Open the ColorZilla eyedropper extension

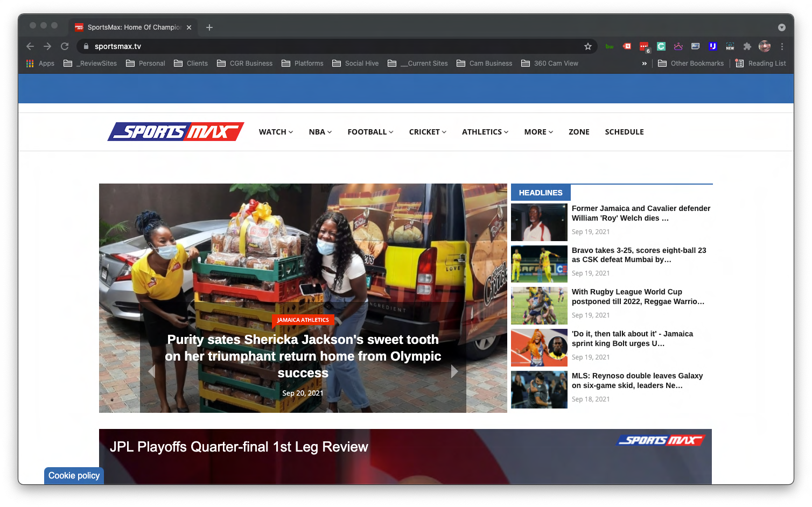(x=661, y=46)
